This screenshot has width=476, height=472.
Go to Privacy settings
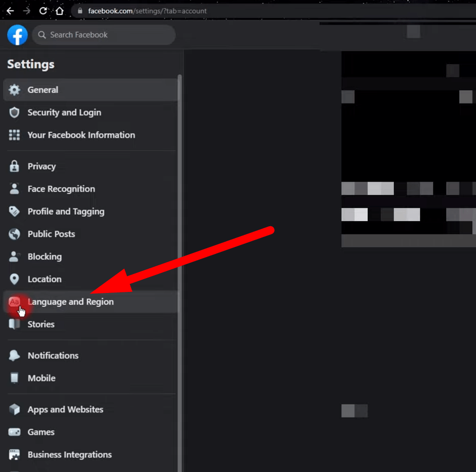coord(90,166)
